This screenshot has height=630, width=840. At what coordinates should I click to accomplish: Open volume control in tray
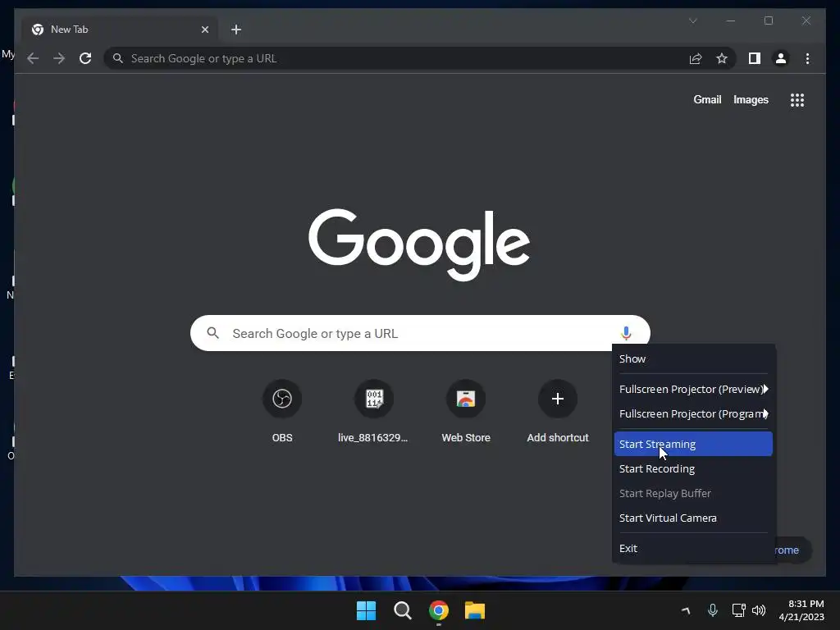pyautogui.click(x=759, y=610)
